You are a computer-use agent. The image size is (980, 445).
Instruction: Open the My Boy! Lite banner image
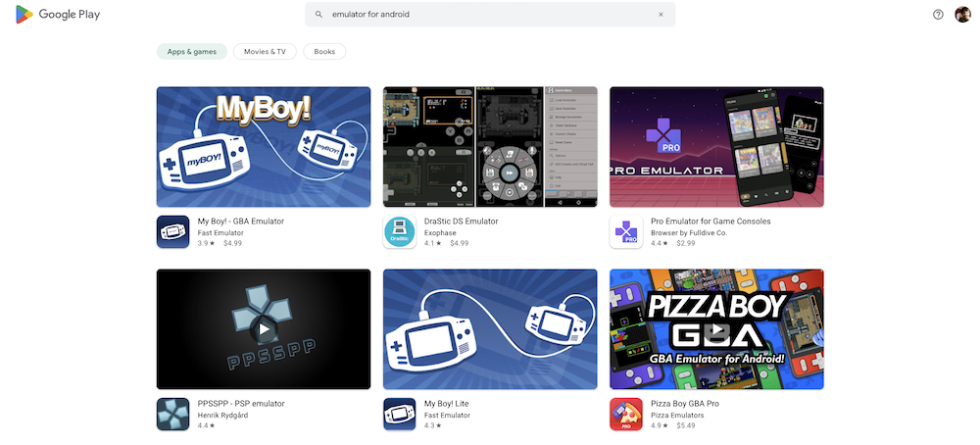coord(490,329)
